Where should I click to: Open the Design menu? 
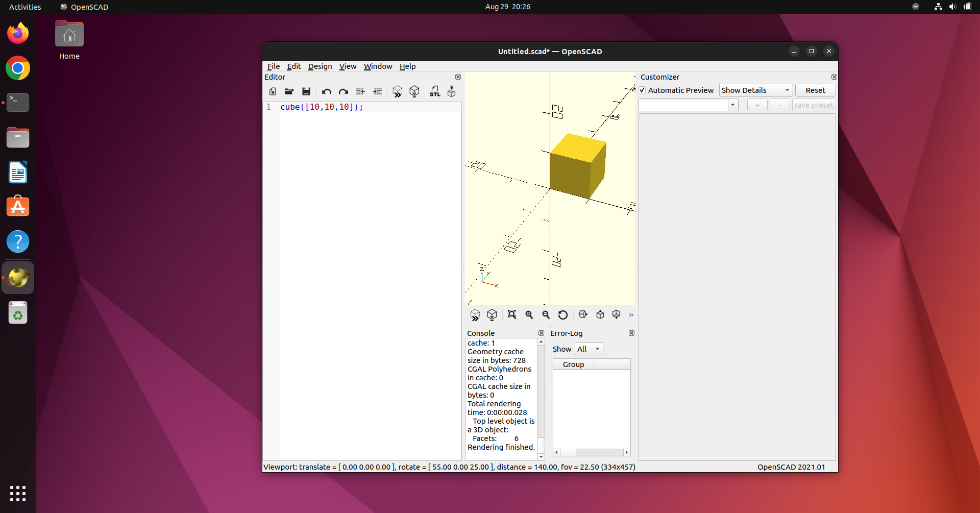(320, 66)
